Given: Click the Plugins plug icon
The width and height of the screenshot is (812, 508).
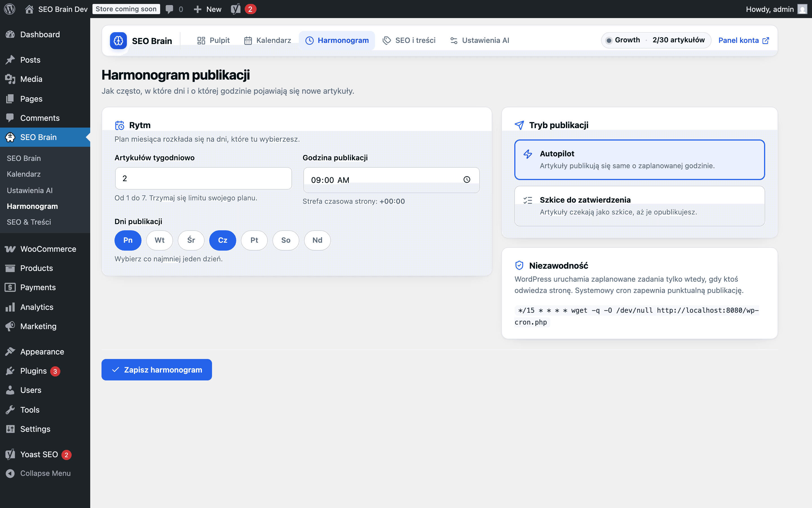Looking at the screenshot, I should pos(10,371).
